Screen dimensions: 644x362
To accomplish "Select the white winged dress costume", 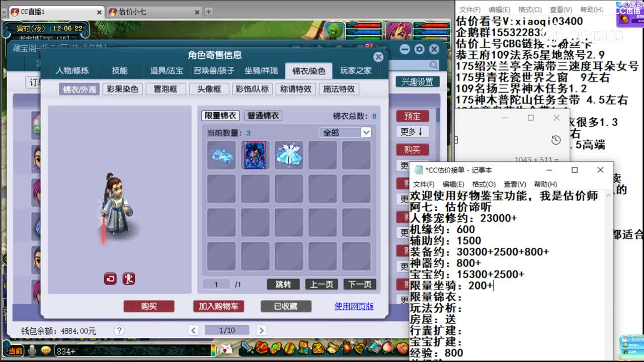I will coord(289,155).
